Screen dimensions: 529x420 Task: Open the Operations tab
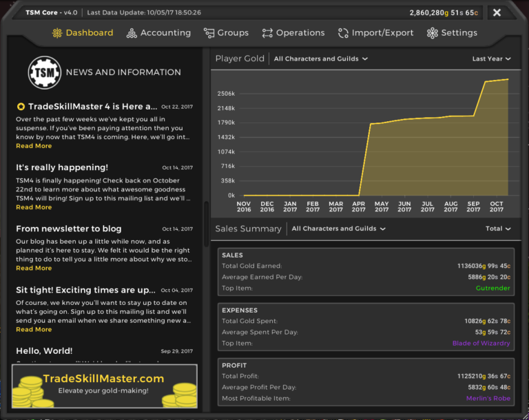pyautogui.click(x=293, y=33)
